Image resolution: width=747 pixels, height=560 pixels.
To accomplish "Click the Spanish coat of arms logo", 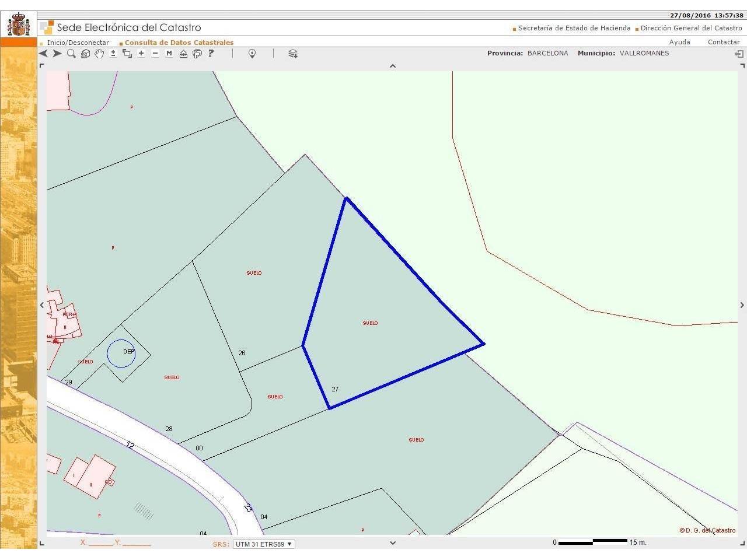I will coord(19,25).
